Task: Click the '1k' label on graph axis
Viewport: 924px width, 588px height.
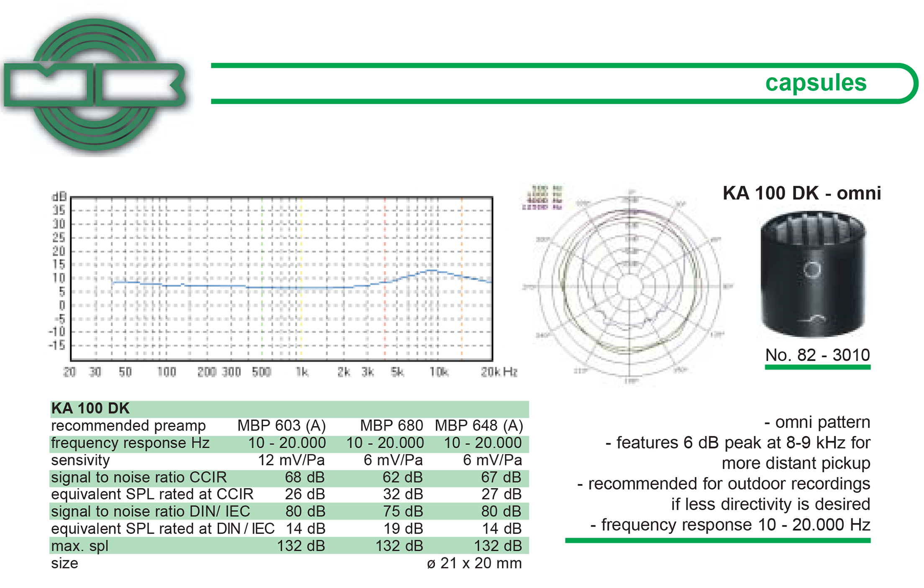Action: coord(302,372)
